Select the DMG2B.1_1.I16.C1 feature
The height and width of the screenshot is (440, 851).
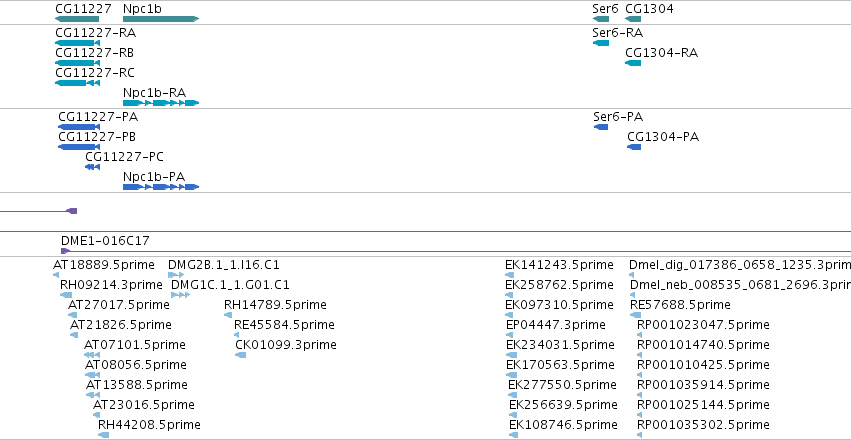[x=224, y=265]
